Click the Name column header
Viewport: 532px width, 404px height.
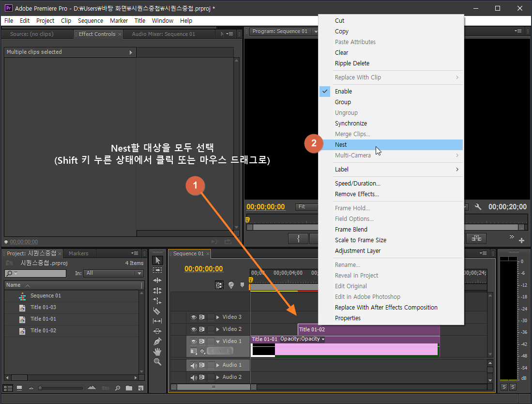(73, 285)
